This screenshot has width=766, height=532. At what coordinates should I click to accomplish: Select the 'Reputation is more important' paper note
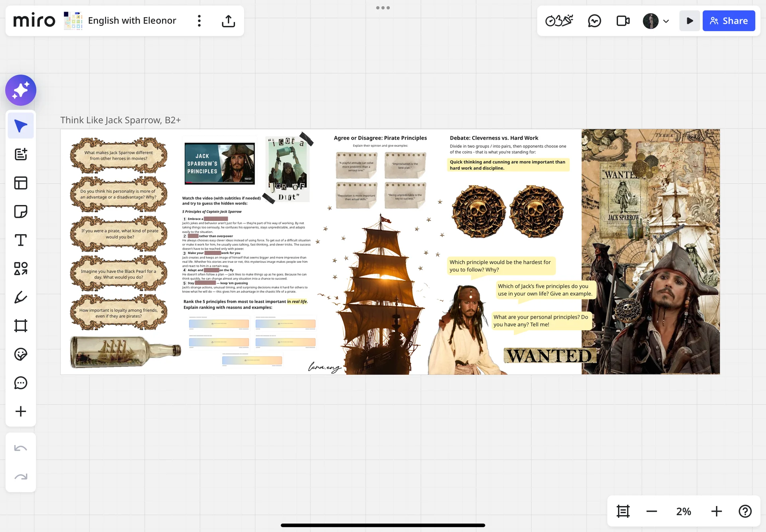pos(356,196)
